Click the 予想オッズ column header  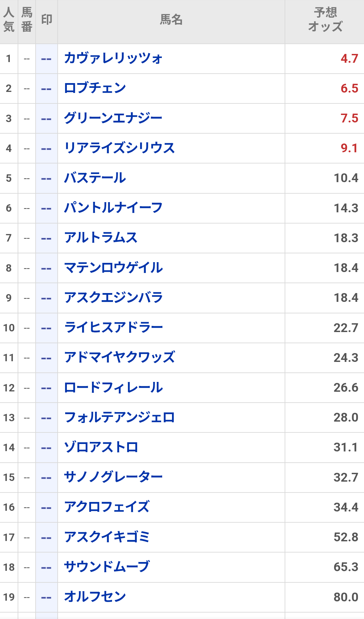pos(325,20)
